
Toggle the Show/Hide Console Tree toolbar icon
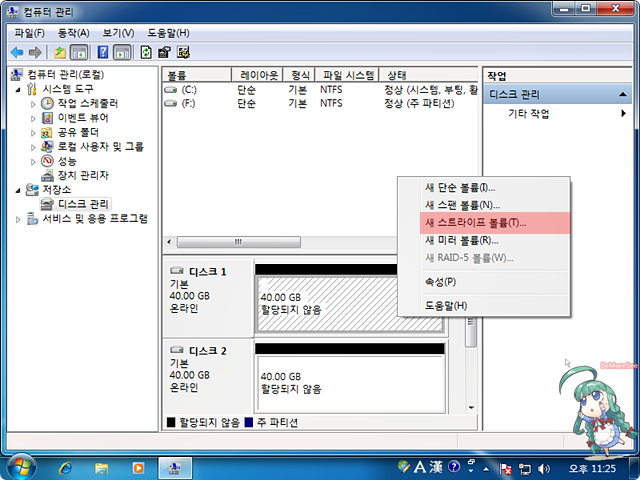point(79,52)
